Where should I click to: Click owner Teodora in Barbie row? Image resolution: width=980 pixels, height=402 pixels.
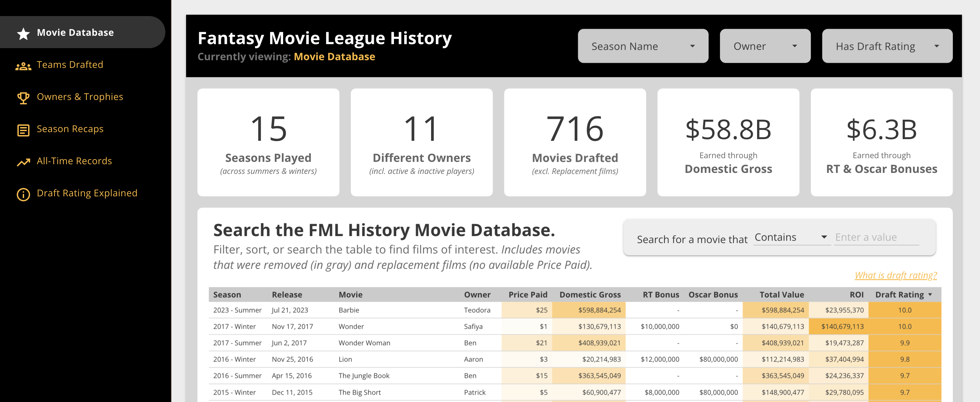pyautogui.click(x=477, y=310)
